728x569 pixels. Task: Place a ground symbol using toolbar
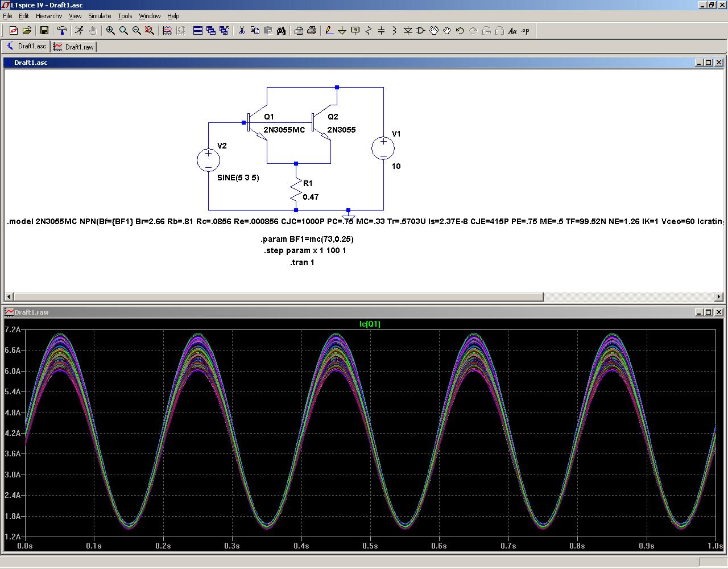(342, 31)
